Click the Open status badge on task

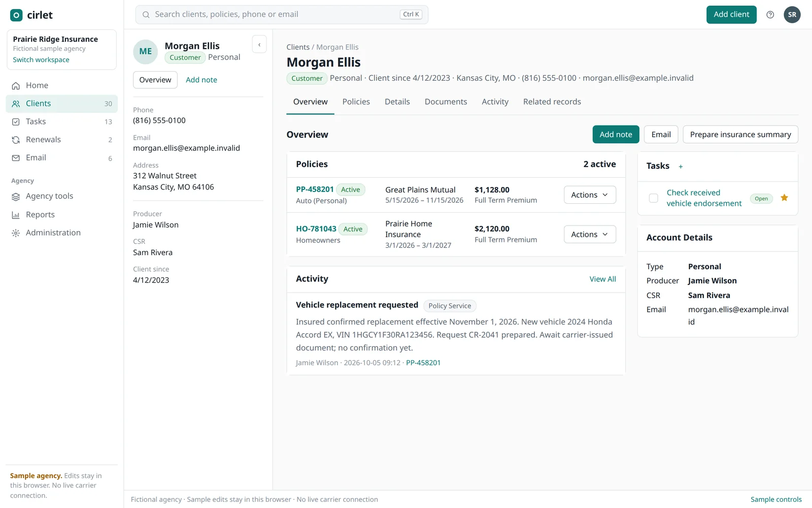(x=761, y=199)
